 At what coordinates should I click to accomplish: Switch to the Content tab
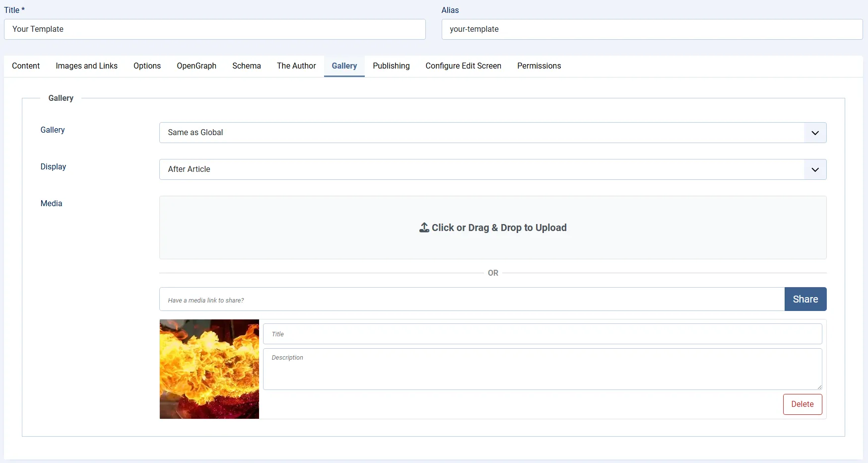[x=26, y=66]
